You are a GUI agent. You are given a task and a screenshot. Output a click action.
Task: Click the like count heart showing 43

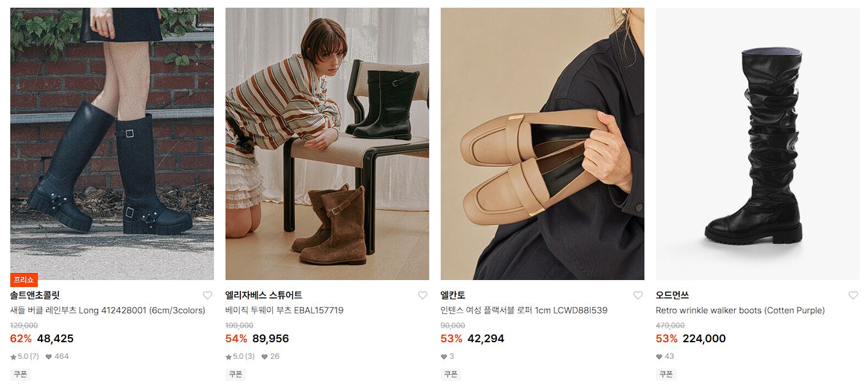coord(659,356)
